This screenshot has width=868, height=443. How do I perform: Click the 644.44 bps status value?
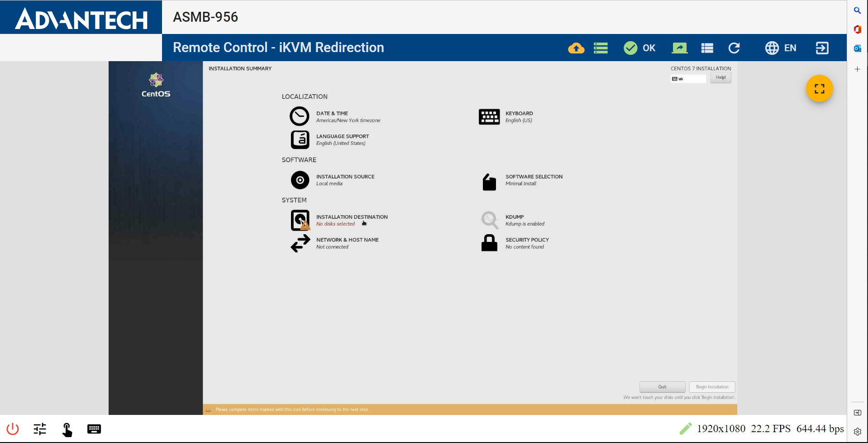pyautogui.click(x=820, y=429)
